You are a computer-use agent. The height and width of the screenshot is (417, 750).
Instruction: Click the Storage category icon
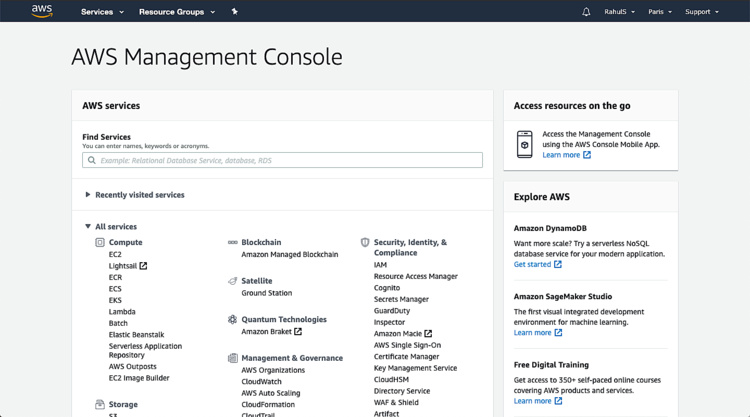point(100,405)
